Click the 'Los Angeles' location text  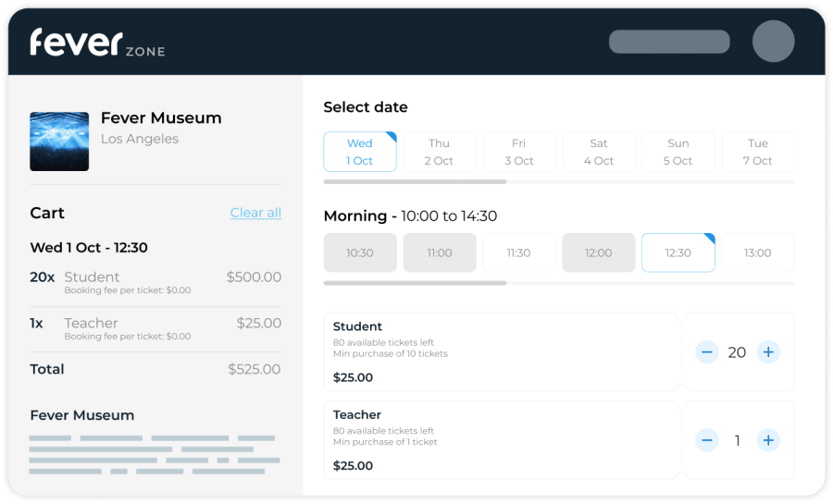140,139
